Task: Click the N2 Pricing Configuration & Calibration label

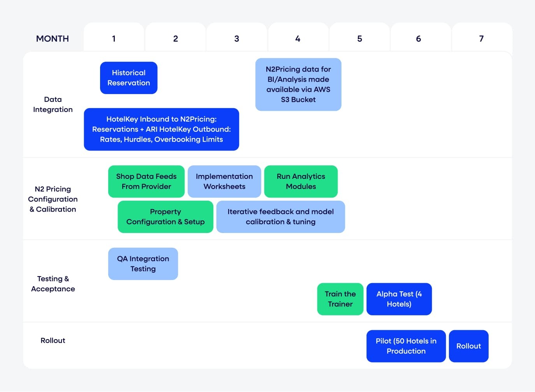Action: [x=53, y=199]
